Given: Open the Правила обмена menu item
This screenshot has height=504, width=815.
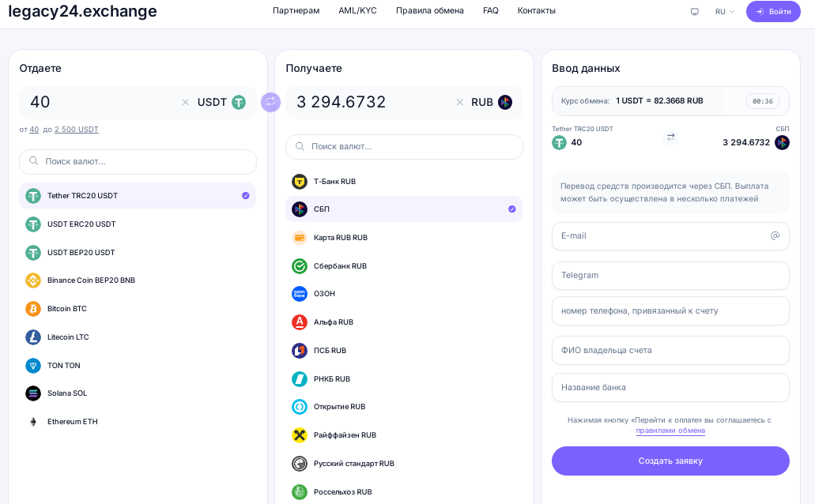Looking at the screenshot, I should point(430,10).
